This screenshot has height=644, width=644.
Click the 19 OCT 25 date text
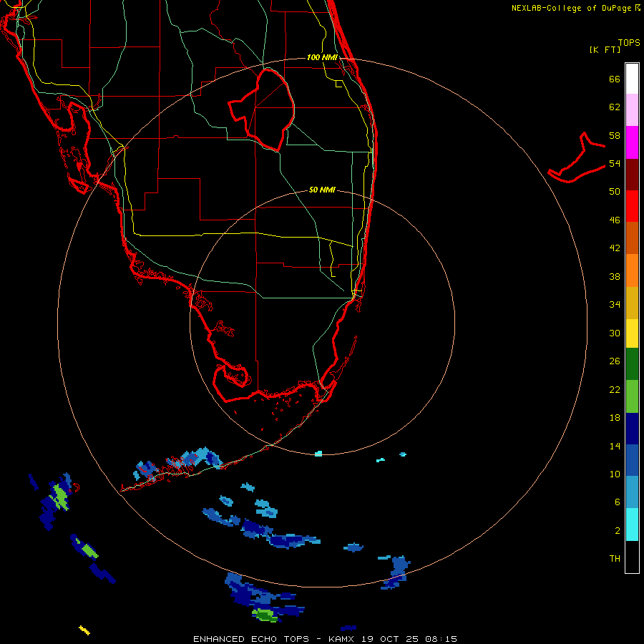click(x=390, y=639)
